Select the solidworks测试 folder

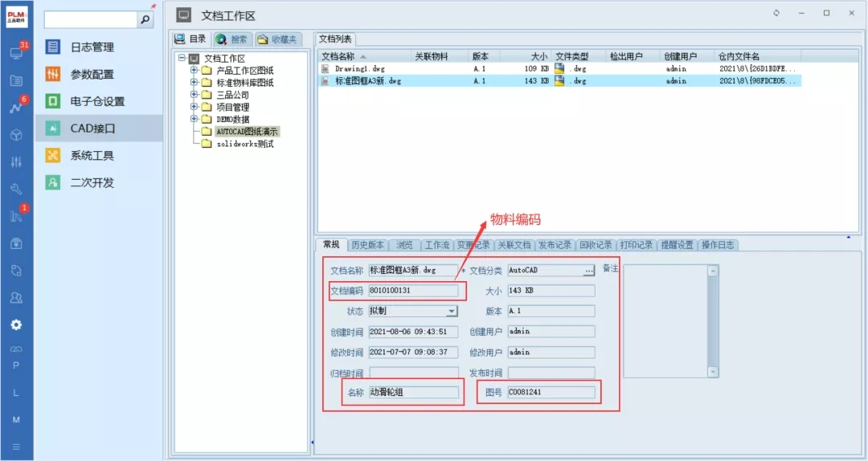(244, 144)
